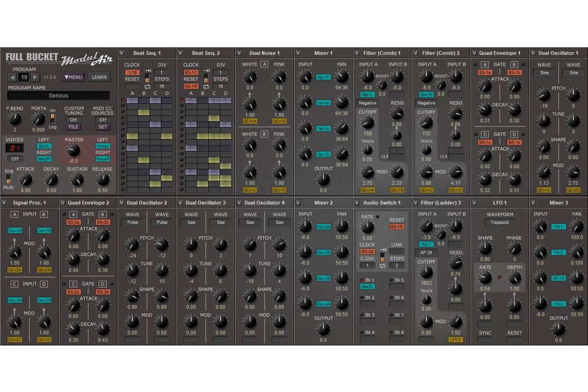
Task: Flip Beat Seq. 1 play mode switch
Action: pos(147,79)
